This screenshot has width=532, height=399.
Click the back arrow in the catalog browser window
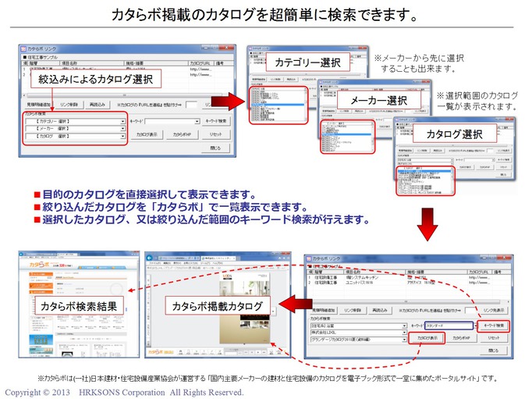tap(150, 258)
